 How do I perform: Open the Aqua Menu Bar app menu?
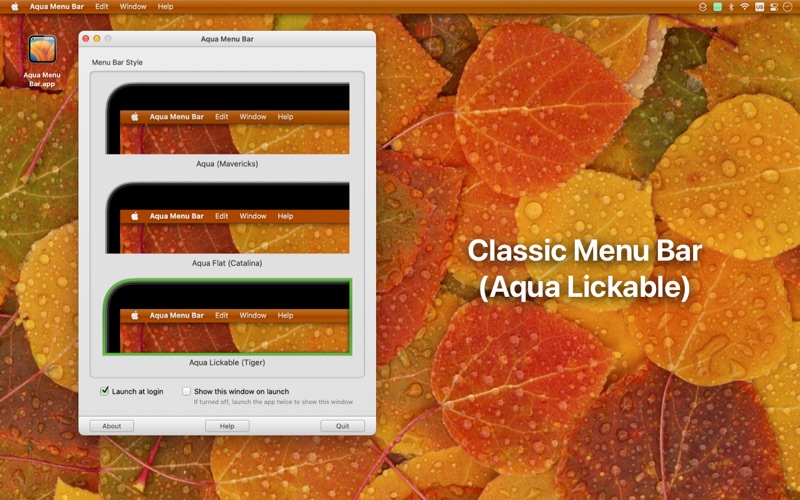pos(56,7)
